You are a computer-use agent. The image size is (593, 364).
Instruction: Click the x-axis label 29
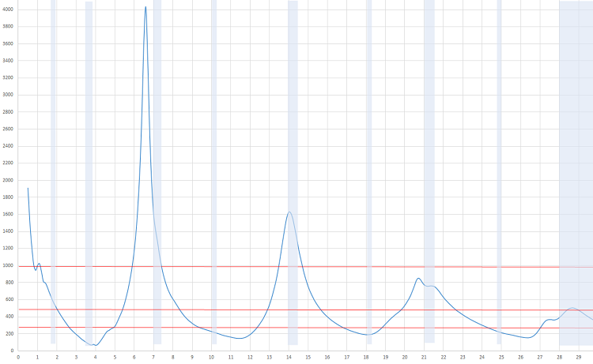(579, 357)
